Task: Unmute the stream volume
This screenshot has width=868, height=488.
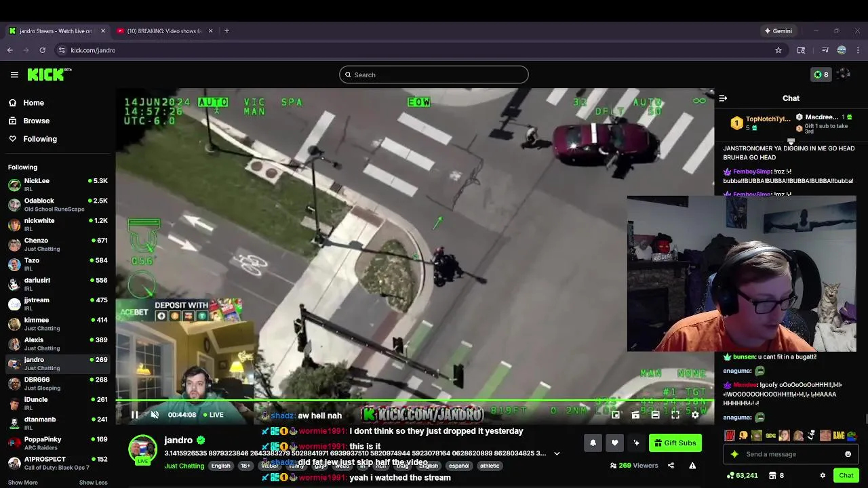Action: click(x=155, y=415)
